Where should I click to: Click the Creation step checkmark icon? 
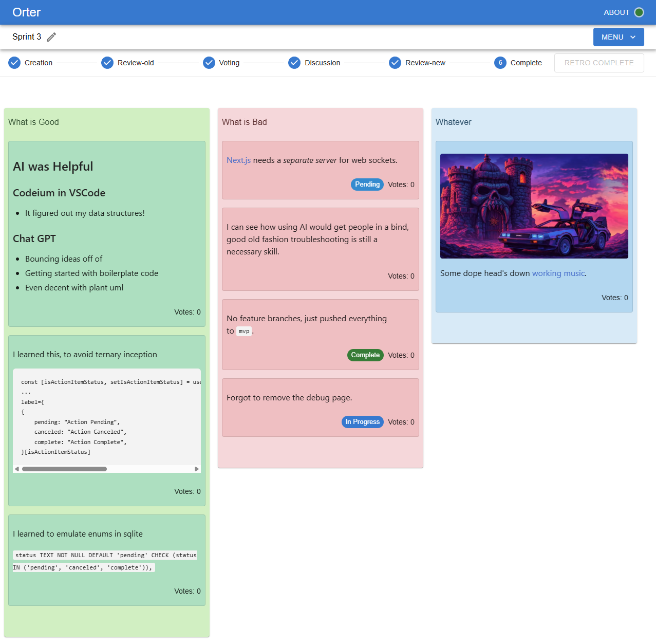[x=14, y=63]
